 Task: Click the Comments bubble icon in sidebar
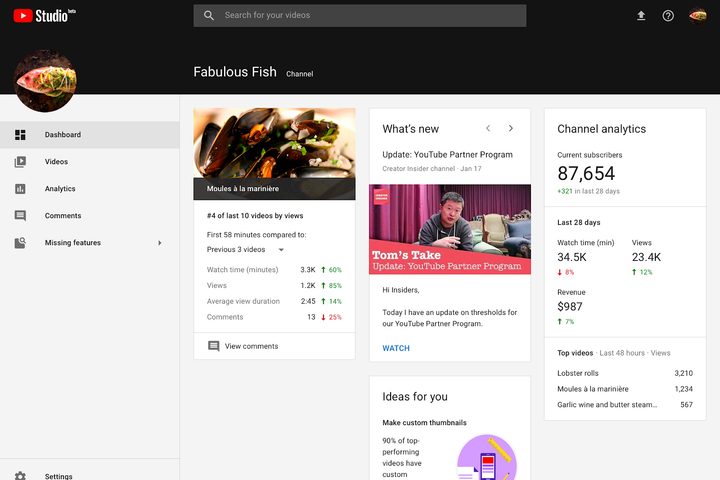click(20, 216)
